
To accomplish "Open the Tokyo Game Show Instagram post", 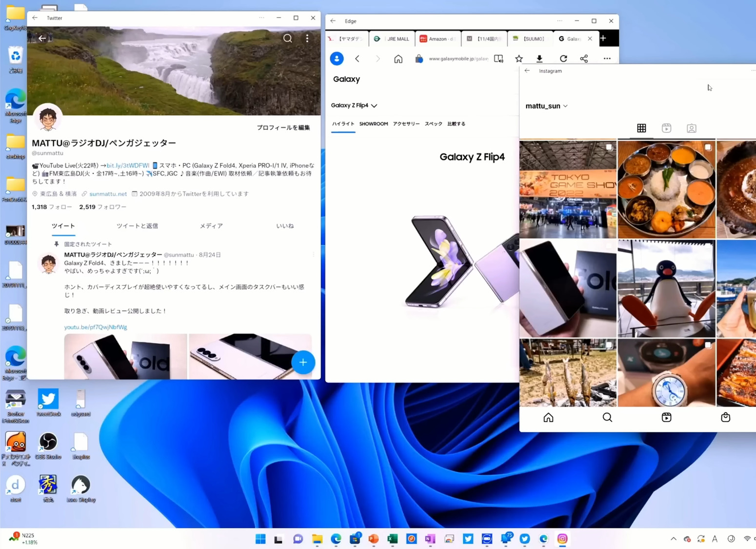I will coord(568,189).
